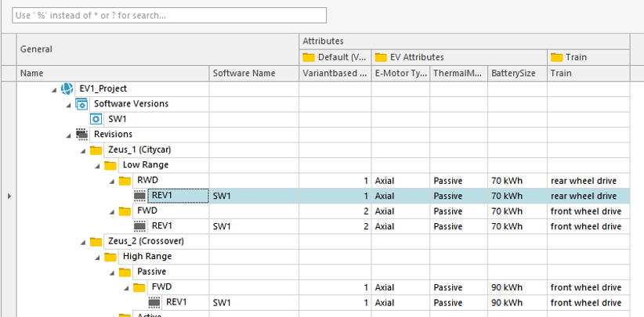Click the Name column header
644x317 pixels.
pyautogui.click(x=32, y=73)
